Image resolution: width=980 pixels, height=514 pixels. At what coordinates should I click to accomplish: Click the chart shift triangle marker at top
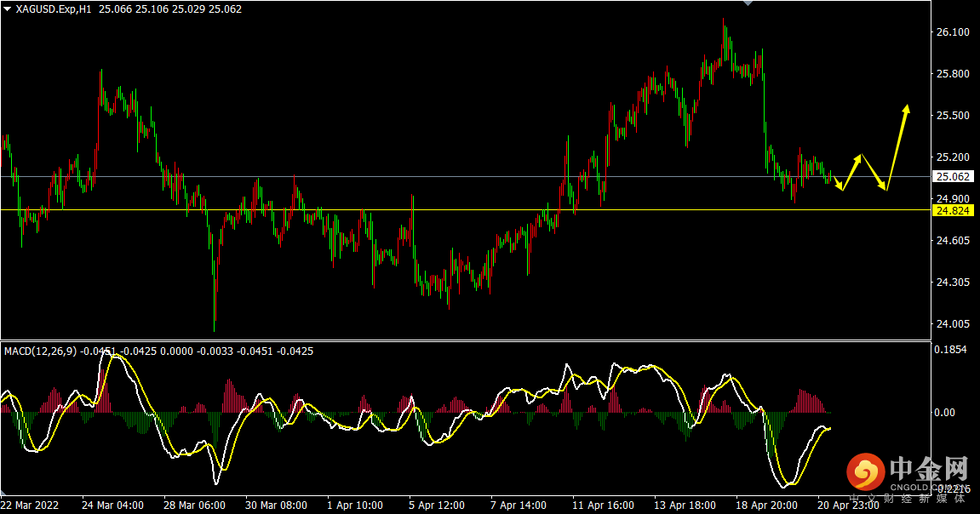pos(748,3)
